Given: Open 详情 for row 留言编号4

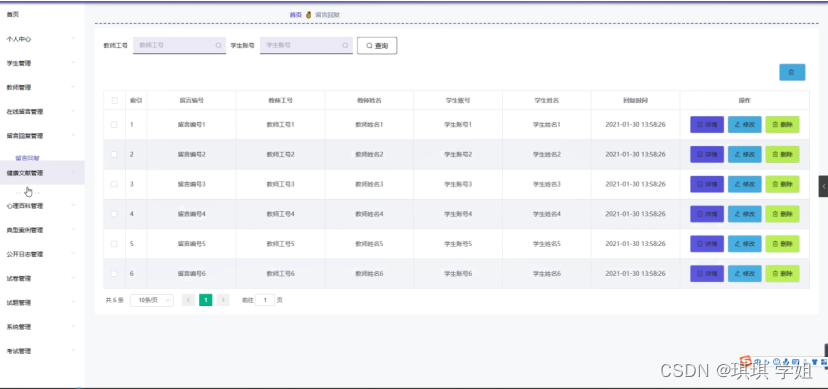Looking at the screenshot, I should [707, 214].
